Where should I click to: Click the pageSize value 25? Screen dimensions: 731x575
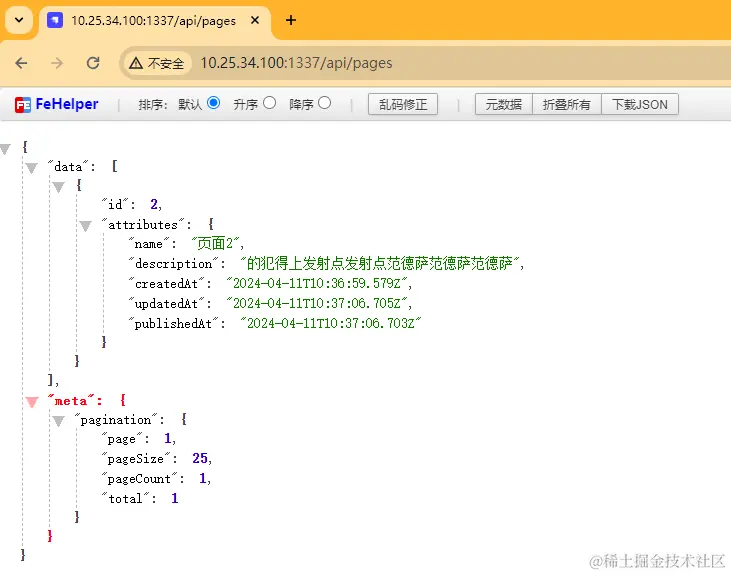point(200,459)
